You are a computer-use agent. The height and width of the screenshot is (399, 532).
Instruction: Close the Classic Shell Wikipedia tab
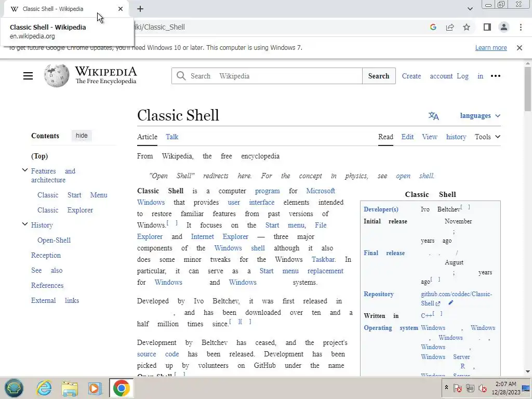[121, 9]
